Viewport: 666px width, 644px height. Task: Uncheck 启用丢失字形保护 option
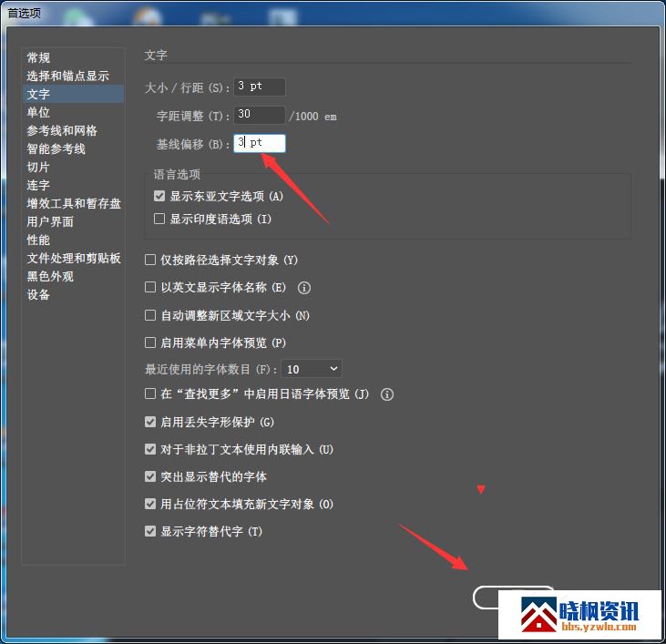tap(150, 422)
